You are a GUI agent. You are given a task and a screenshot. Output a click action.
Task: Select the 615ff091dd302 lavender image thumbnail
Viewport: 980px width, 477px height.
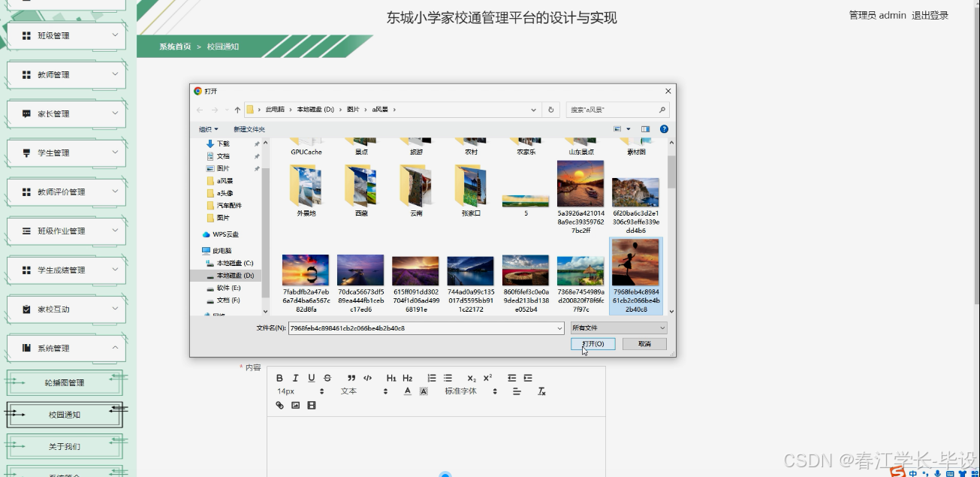pyautogui.click(x=416, y=284)
